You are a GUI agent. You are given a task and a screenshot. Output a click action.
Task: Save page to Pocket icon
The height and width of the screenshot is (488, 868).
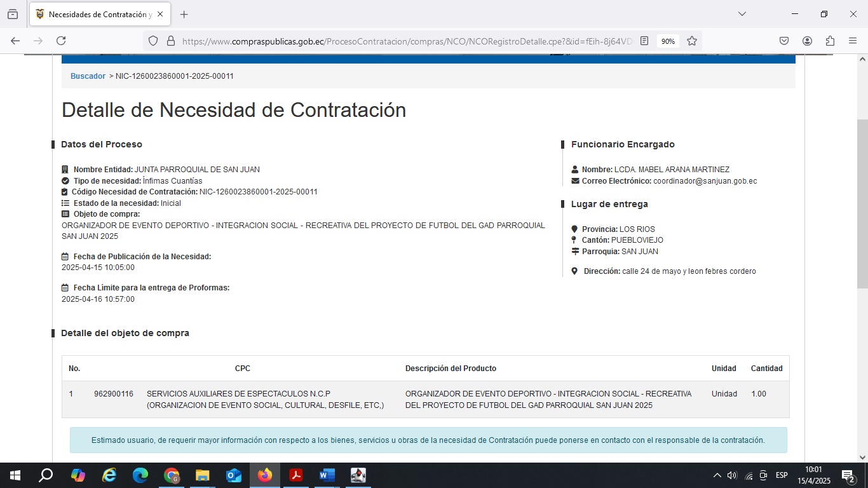pos(784,41)
